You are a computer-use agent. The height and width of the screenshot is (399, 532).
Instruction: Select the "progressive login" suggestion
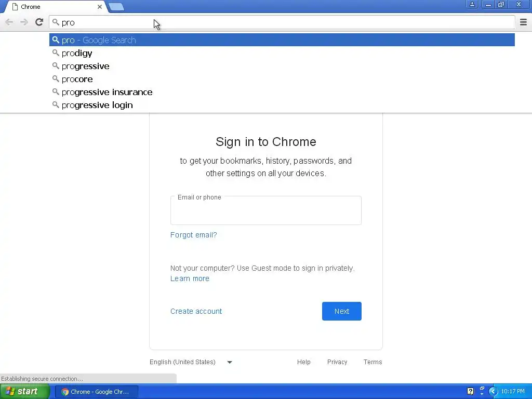(282, 105)
